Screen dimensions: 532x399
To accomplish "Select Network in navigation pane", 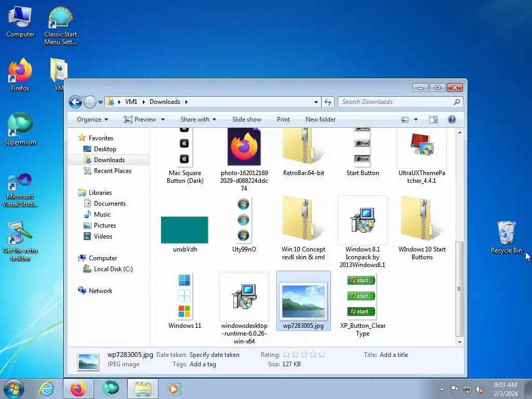I will 100,291.
